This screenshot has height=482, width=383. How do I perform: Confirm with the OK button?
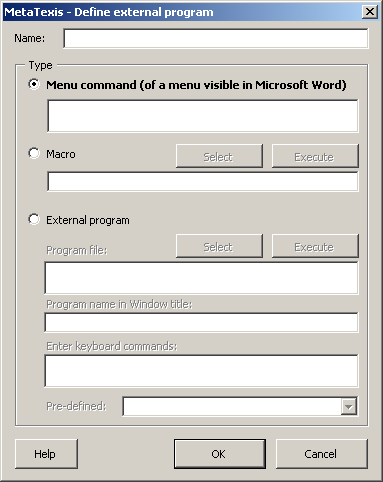(220, 454)
